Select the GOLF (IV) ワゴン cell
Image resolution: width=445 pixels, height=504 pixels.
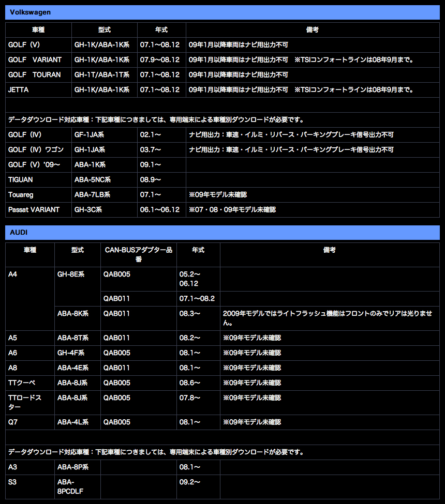(39, 150)
